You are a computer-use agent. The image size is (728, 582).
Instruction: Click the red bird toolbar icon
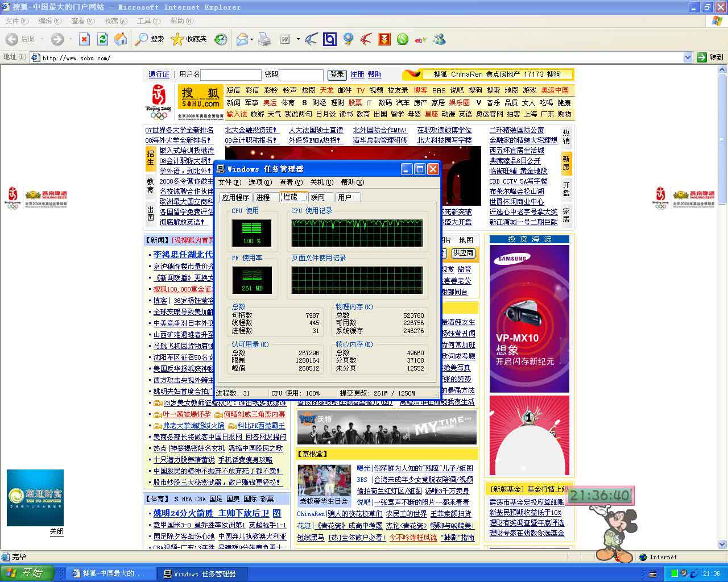366,39
